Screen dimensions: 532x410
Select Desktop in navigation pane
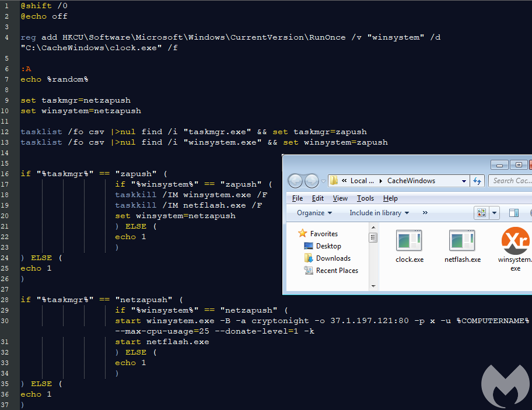tap(328, 246)
